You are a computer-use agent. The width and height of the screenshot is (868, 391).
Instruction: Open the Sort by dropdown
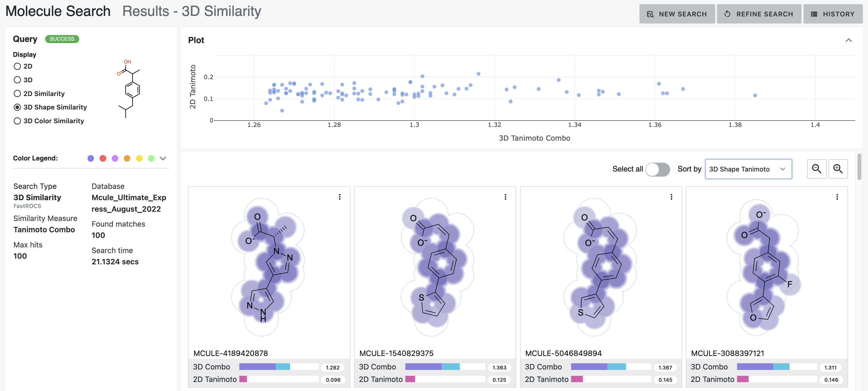[748, 169]
